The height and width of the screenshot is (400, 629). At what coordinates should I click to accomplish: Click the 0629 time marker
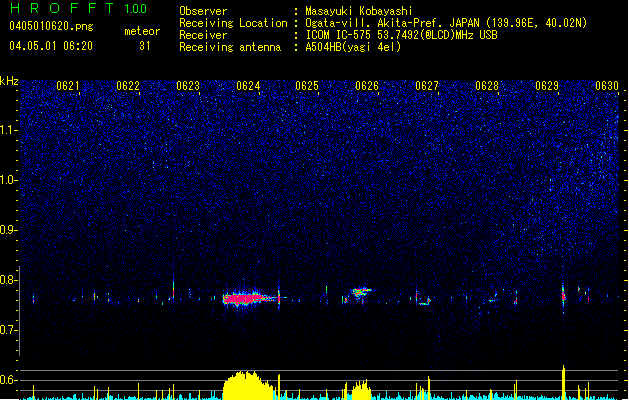tap(547, 86)
